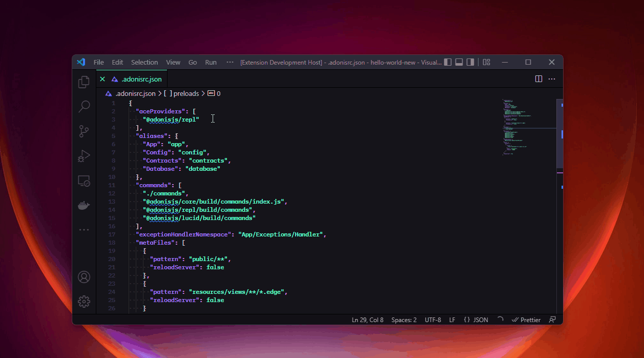644x358 pixels.
Task: Click on "App/Exceptions/Handler" value
Action: 281,234
